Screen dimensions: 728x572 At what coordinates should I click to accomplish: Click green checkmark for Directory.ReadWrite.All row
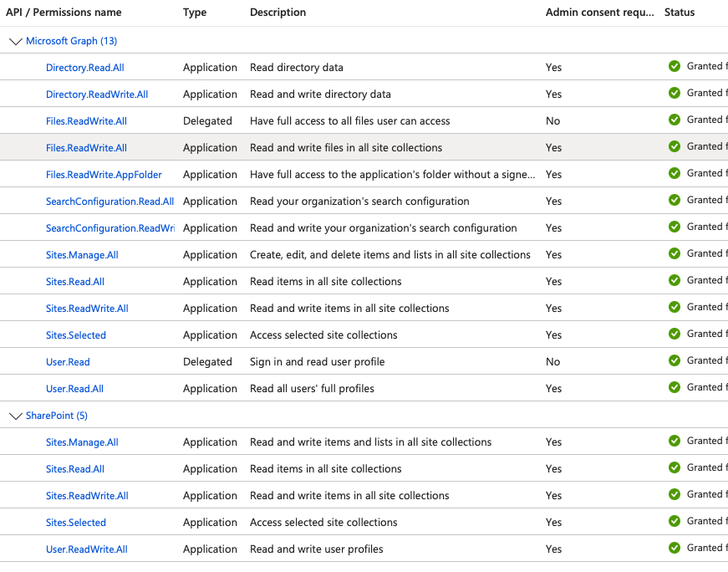[x=675, y=94]
